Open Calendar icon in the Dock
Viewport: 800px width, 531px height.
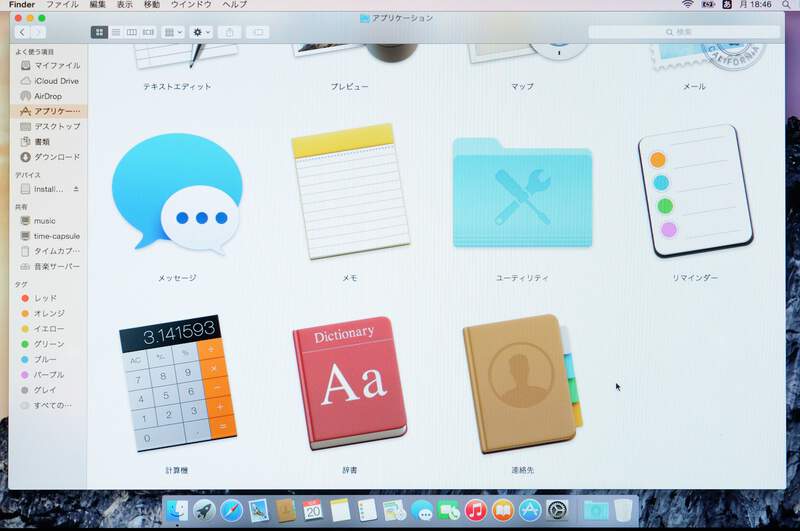313,511
